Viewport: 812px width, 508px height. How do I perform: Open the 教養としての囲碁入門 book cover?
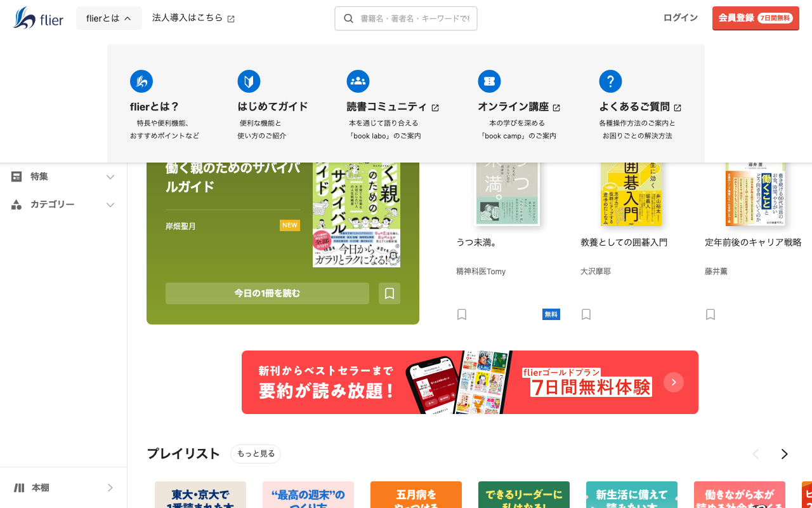click(x=631, y=194)
